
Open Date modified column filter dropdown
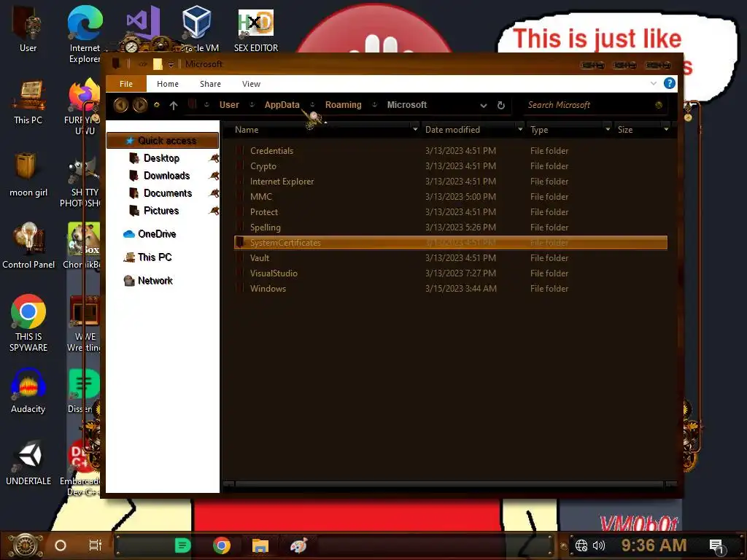[520, 130]
